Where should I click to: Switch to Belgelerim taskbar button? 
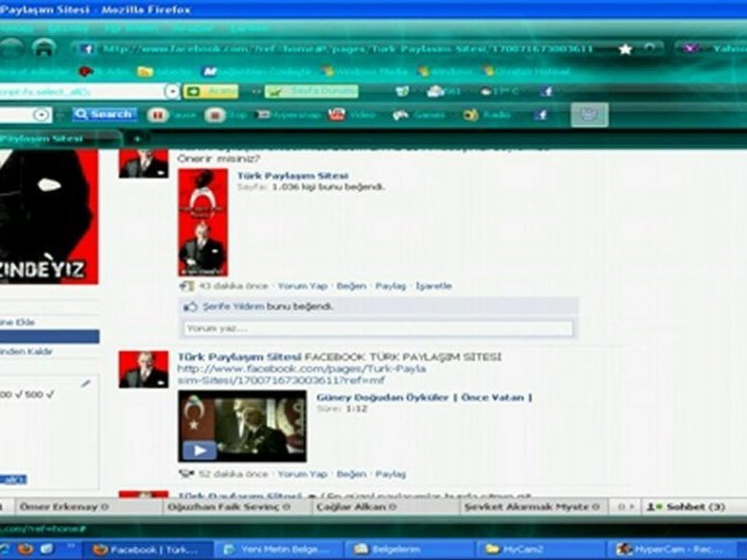[410, 550]
